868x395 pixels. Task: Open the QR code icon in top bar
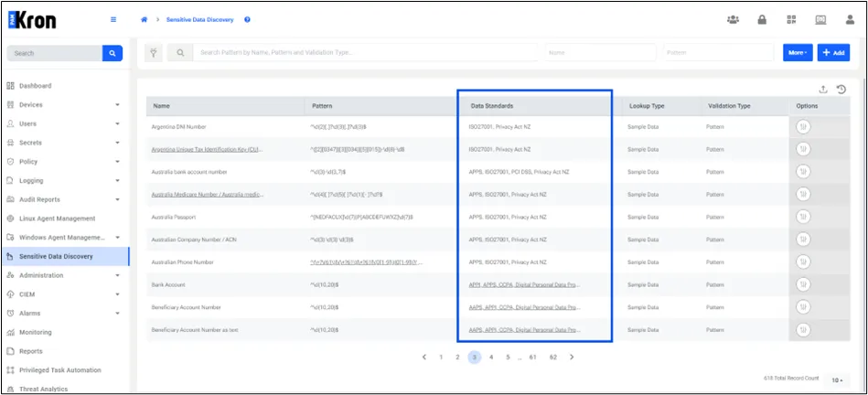pyautogui.click(x=791, y=20)
